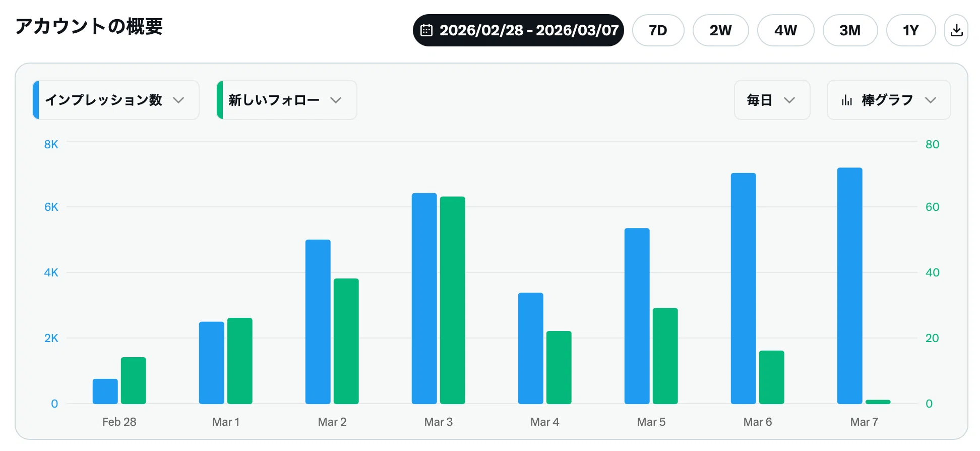Click the Feb 28 axis label
980x451 pixels.
pyautogui.click(x=119, y=422)
